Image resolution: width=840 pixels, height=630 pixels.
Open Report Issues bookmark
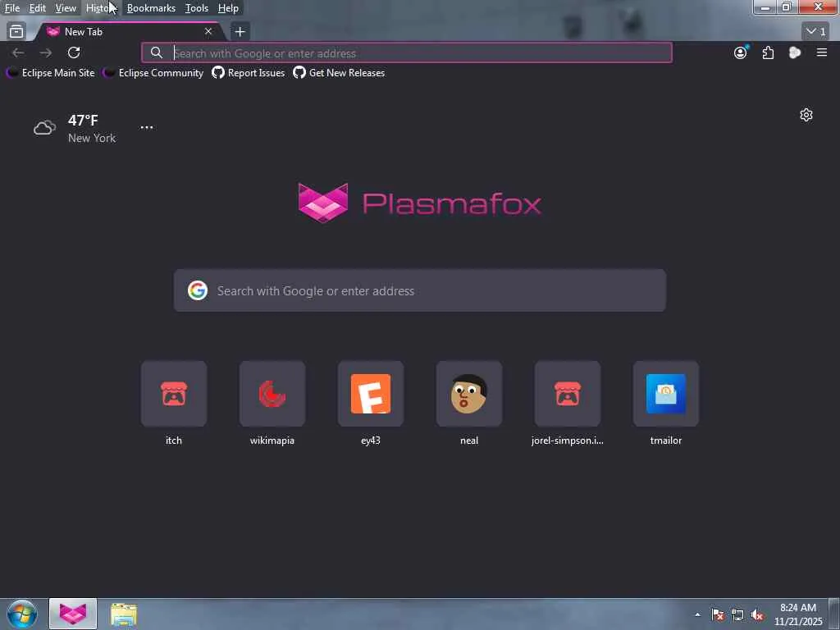tap(248, 73)
